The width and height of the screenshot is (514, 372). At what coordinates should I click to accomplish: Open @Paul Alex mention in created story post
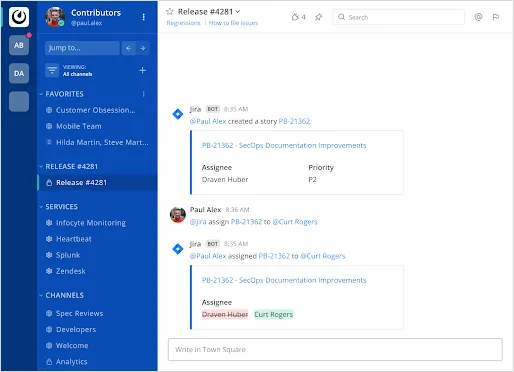[x=208, y=121]
